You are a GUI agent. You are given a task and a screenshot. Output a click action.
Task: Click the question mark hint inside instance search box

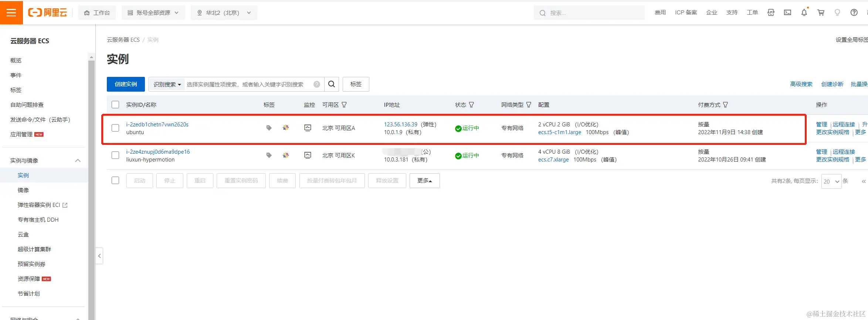[317, 84]
